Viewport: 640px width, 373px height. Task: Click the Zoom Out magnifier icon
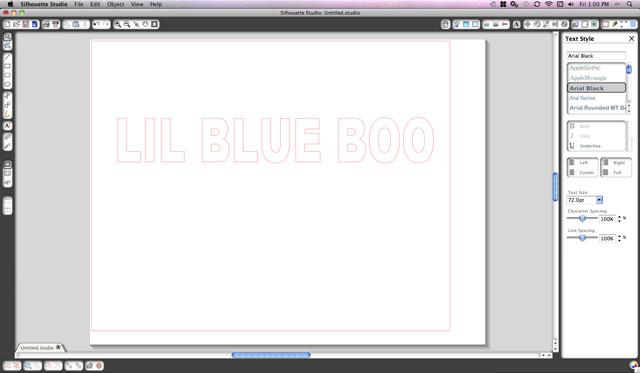click(127, 24)
